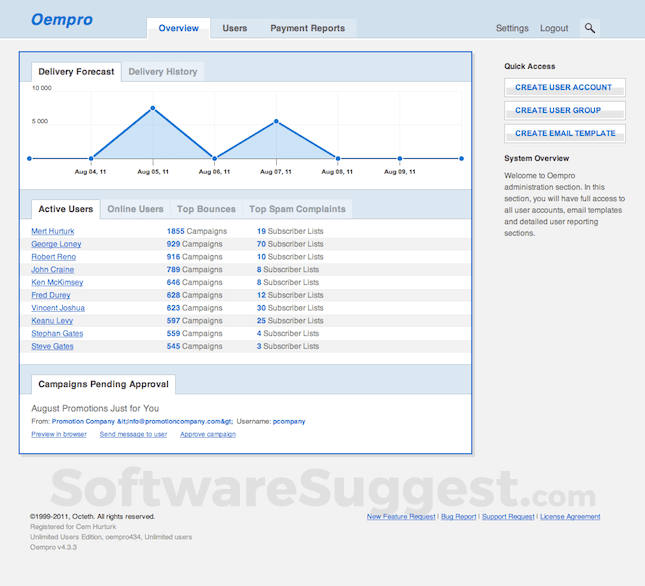Open the Bug Report link

(458, 517)
